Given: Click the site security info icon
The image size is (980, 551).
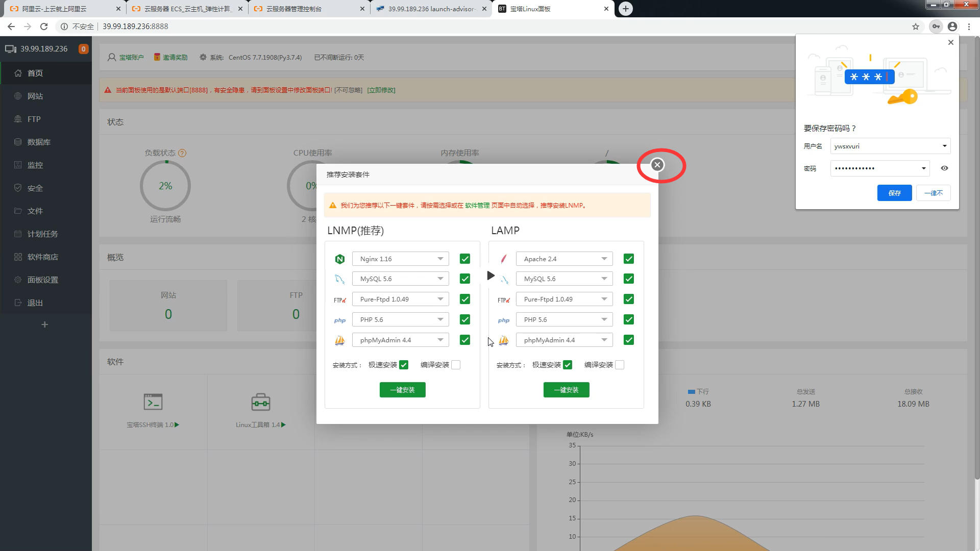Looking at the screenshot, I should click(64, 27).
